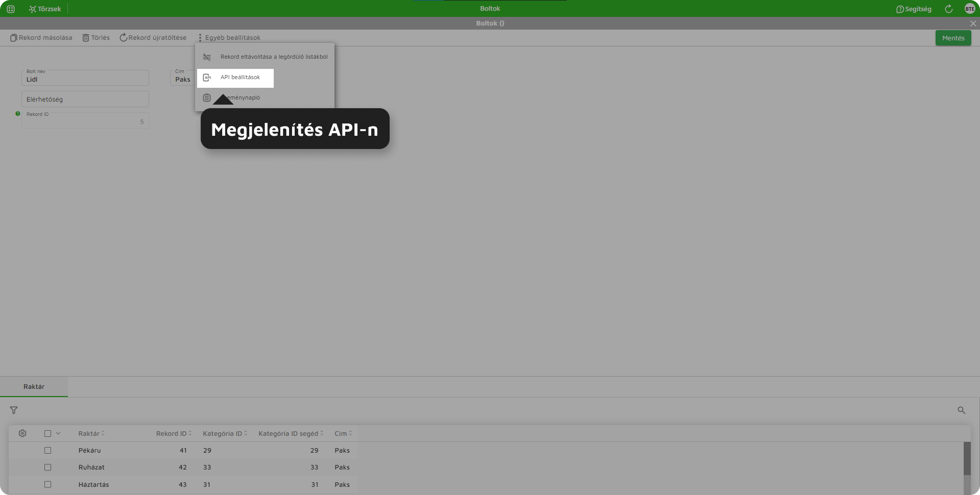Screen dimensions: 980x495
Task: Click the Háztartás cell
Action: pos(94,484)
